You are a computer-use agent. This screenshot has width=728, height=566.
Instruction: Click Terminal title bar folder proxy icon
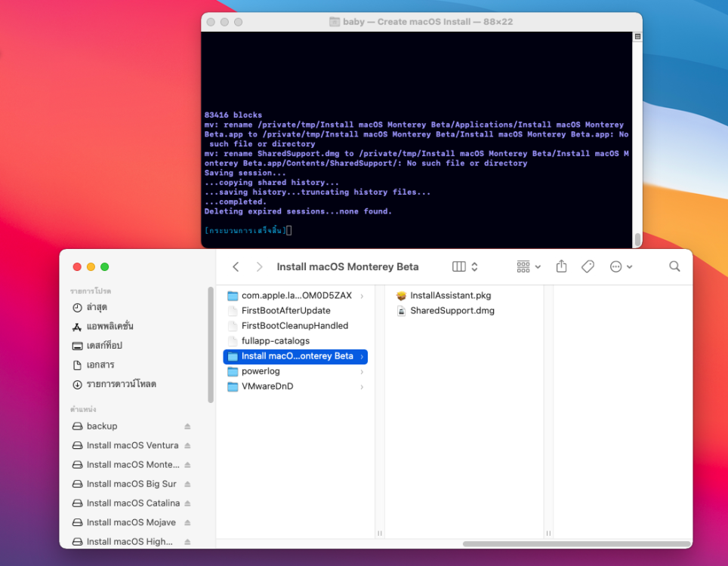pyautogui.click(x=335, y=21)
